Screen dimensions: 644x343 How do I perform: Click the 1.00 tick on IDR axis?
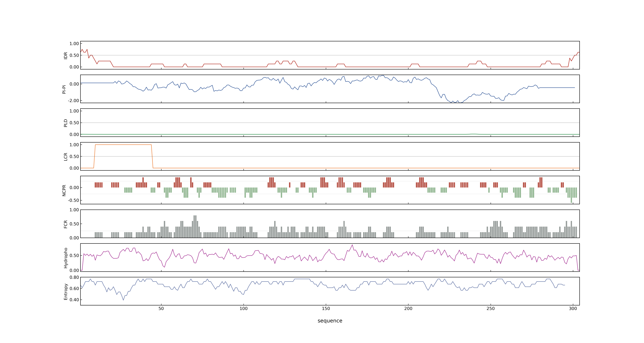pos(74,44)
